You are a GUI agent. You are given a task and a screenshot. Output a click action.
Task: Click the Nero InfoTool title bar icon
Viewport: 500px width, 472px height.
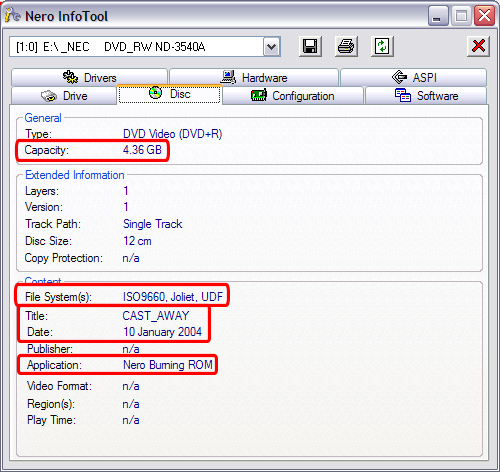click(13, 15)
